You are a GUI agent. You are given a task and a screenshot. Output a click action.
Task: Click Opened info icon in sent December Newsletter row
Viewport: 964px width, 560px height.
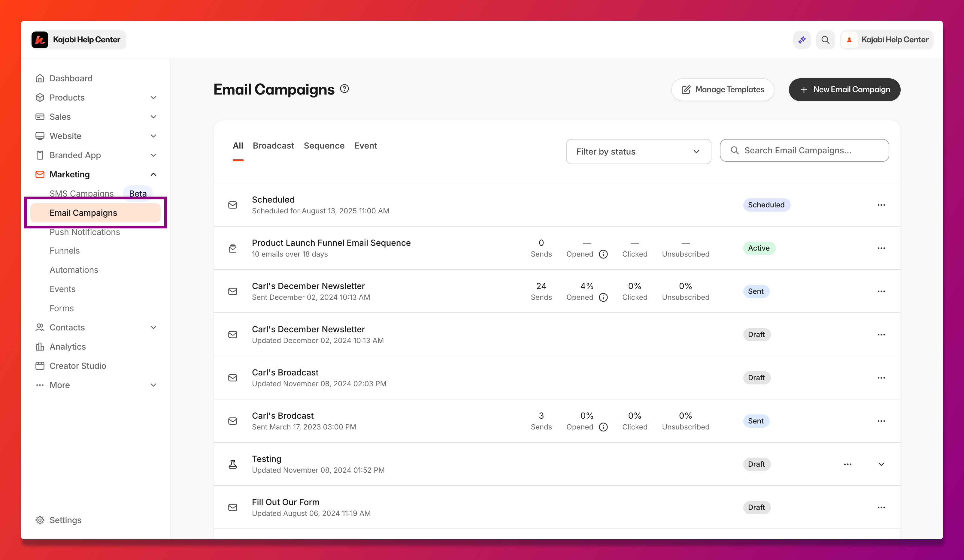603,297
